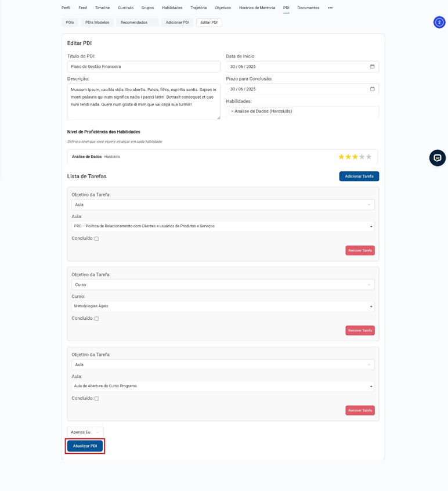Image resolution: width=448 pixels, height=491 pixels.
Task: Go to the PDIs Modelos tab
Action: pyautogui.click(x=96, y=23)
